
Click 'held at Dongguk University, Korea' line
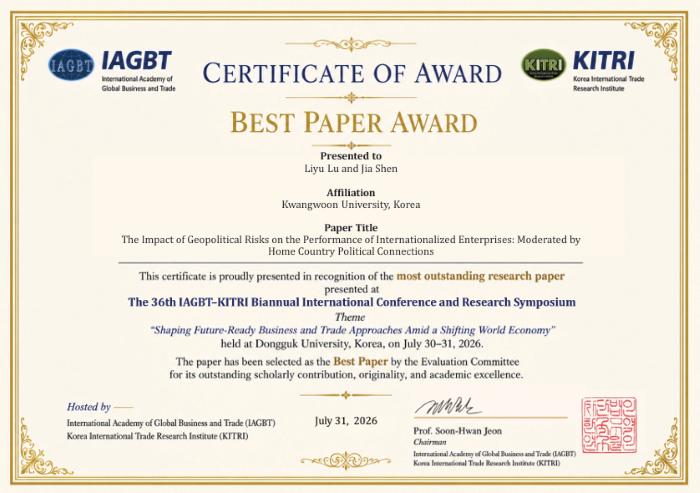(352, 344)
